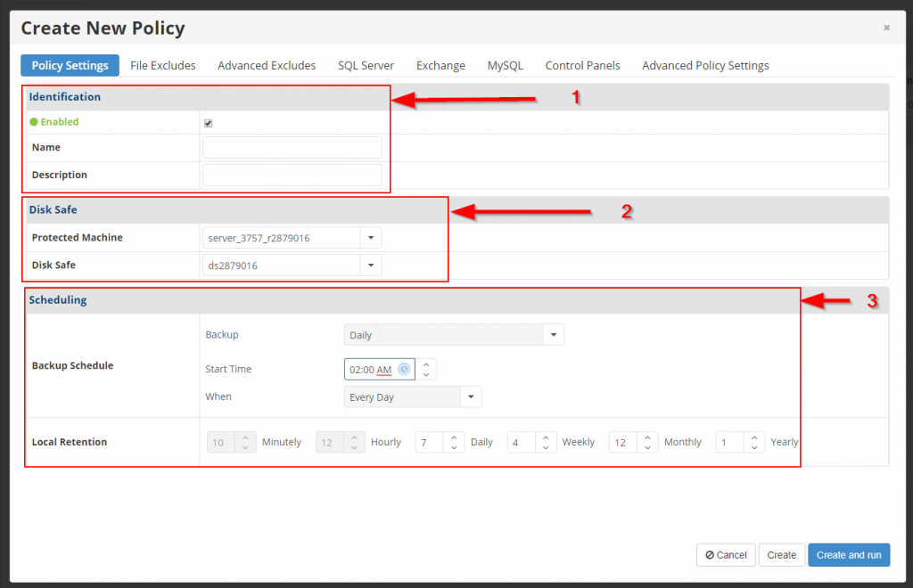Click up arrow to increase Daily retention
This screenshot has height=588, width=913.
453,437
